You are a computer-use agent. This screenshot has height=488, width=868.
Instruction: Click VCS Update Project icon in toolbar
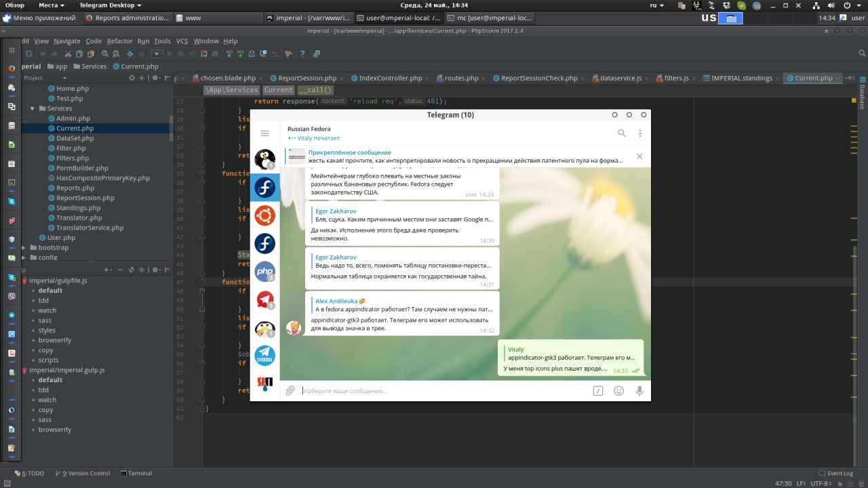[x=231, y=54]
